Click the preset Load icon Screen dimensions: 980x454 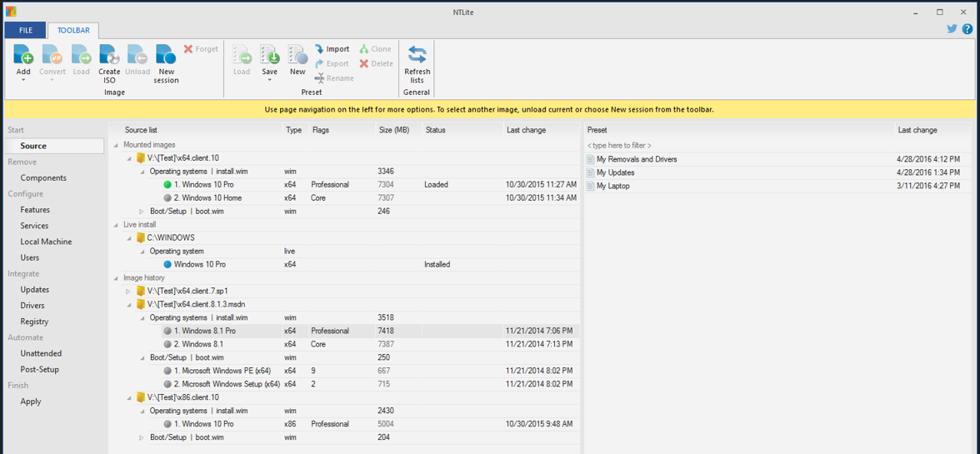click(242, 54)
